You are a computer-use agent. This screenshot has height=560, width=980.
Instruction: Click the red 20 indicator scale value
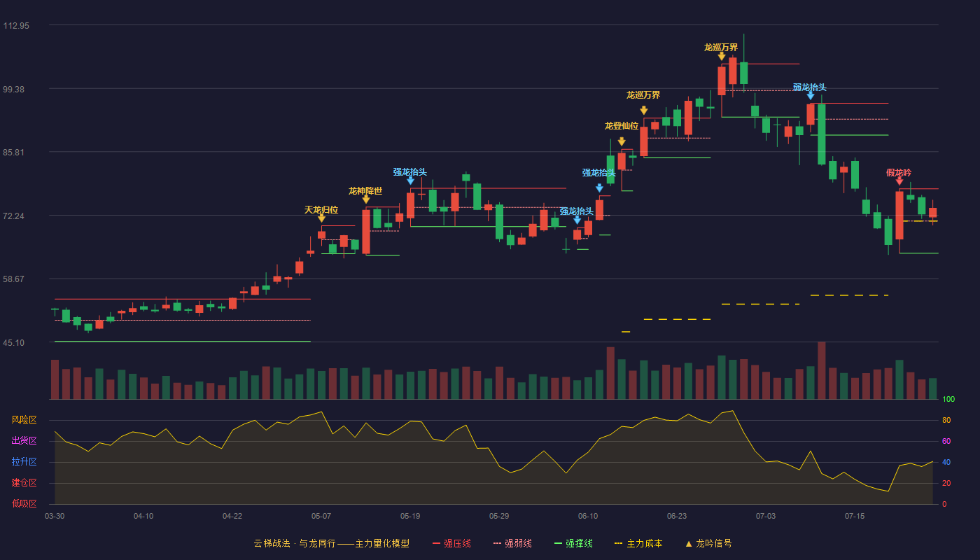coord(946,484)
